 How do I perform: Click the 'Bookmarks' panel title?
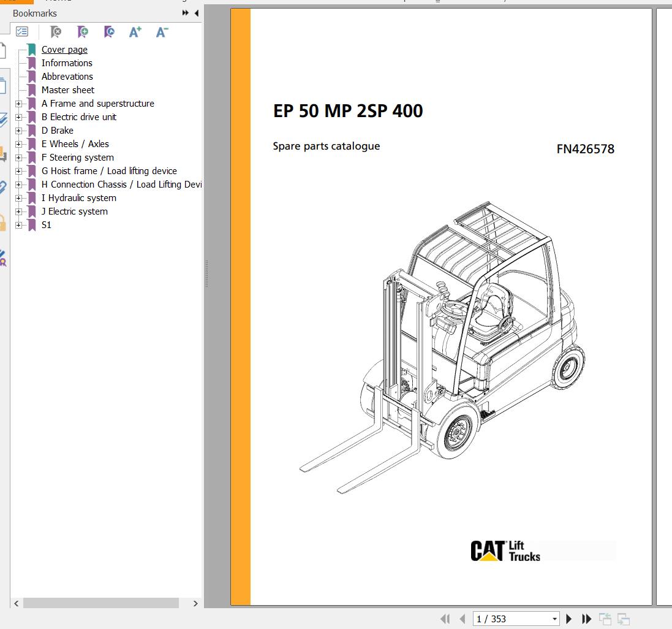tap(35, 13)
